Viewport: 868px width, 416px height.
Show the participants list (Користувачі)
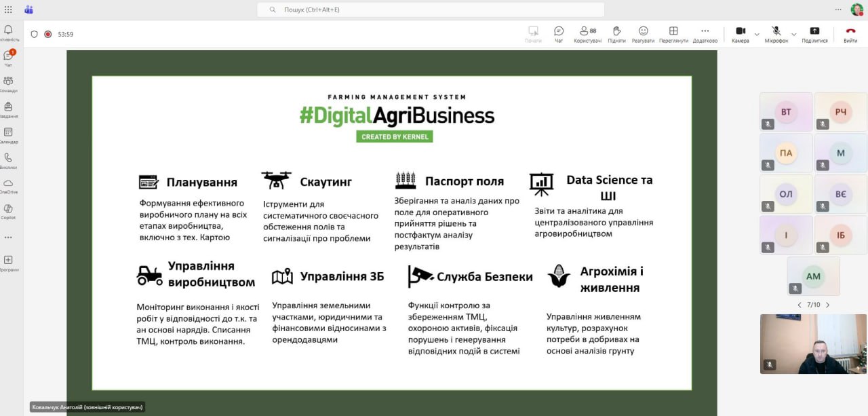pyautogui.click(x=587, y=34)
